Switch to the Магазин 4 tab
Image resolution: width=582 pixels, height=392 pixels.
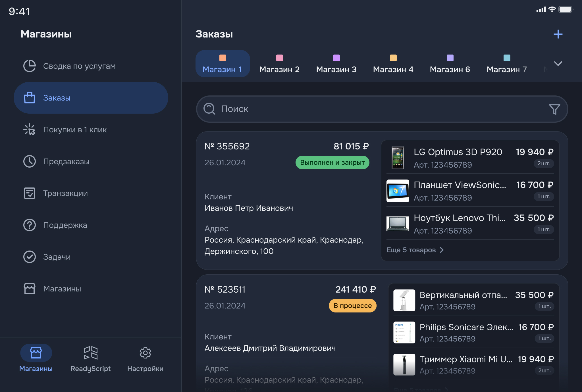[393, 64]
